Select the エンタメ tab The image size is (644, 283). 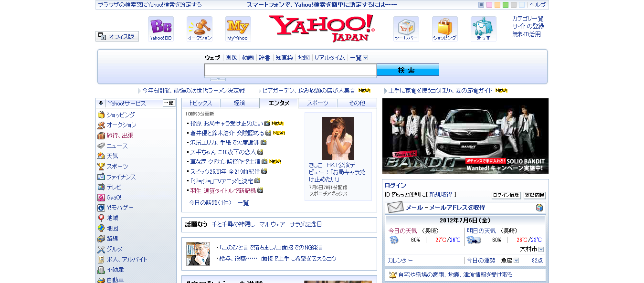(279, 103)
